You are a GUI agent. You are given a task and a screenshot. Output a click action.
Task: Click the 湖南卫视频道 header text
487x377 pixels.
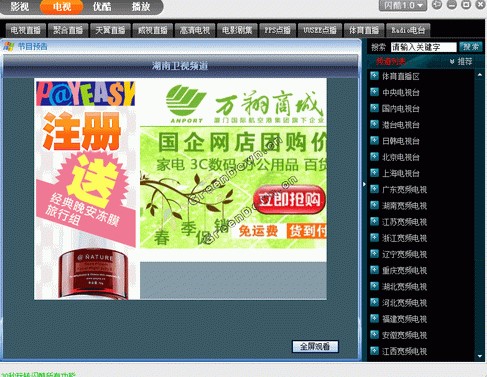click(180, 66)
